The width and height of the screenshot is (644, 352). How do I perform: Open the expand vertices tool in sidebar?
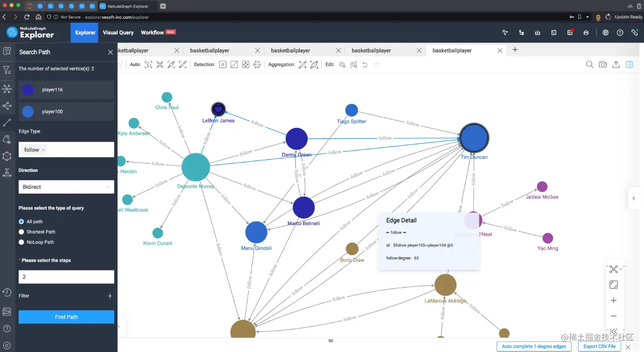7,89
